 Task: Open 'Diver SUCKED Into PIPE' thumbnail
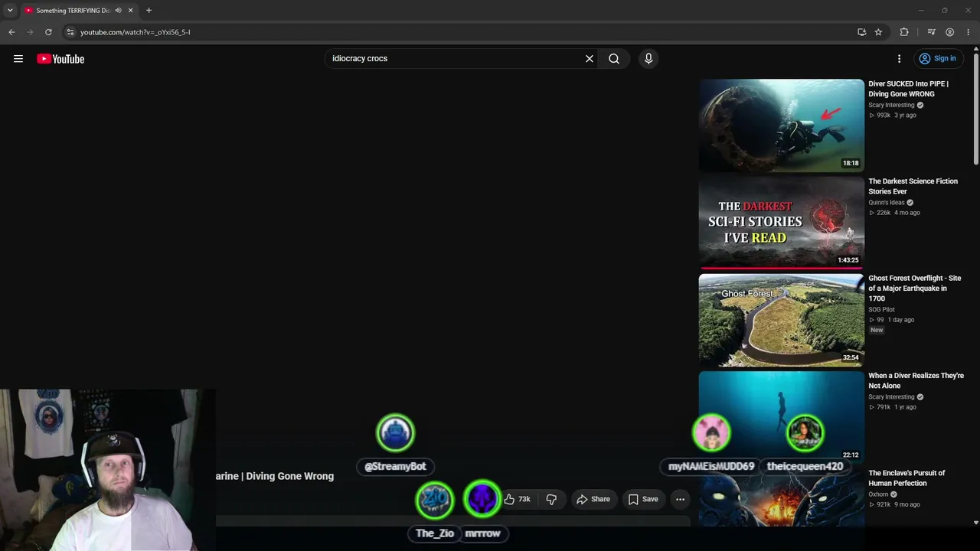pyautogui.click(x=781, y=125)
